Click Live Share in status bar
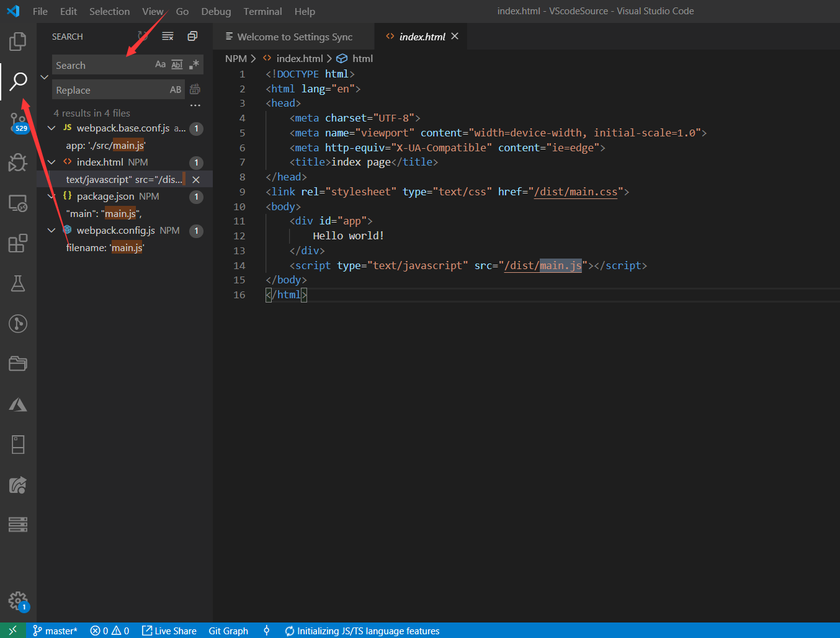Screen dimensions: 840x638 pos(169,631)
